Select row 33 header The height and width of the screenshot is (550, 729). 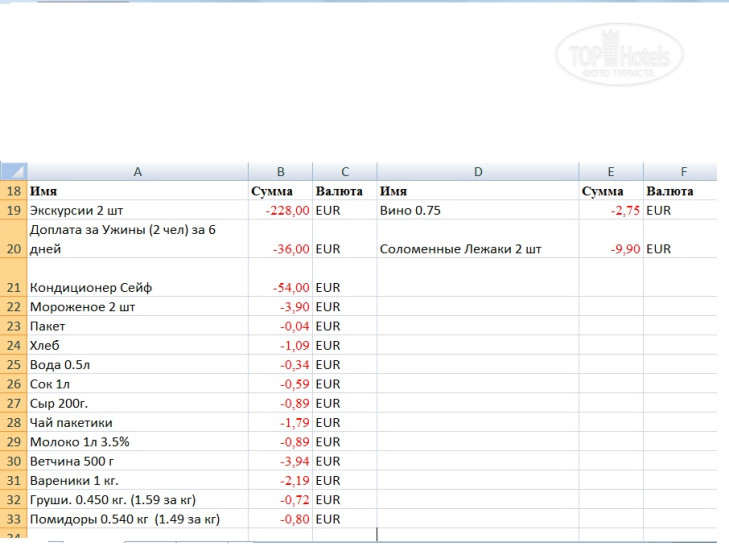pos(13,519)
